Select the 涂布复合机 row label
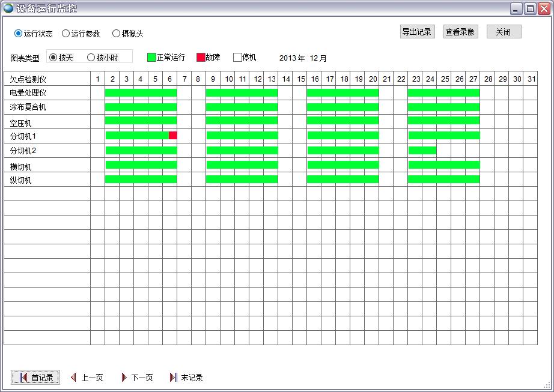The height and width of the screenshot is (392, 554). (28, 107)
